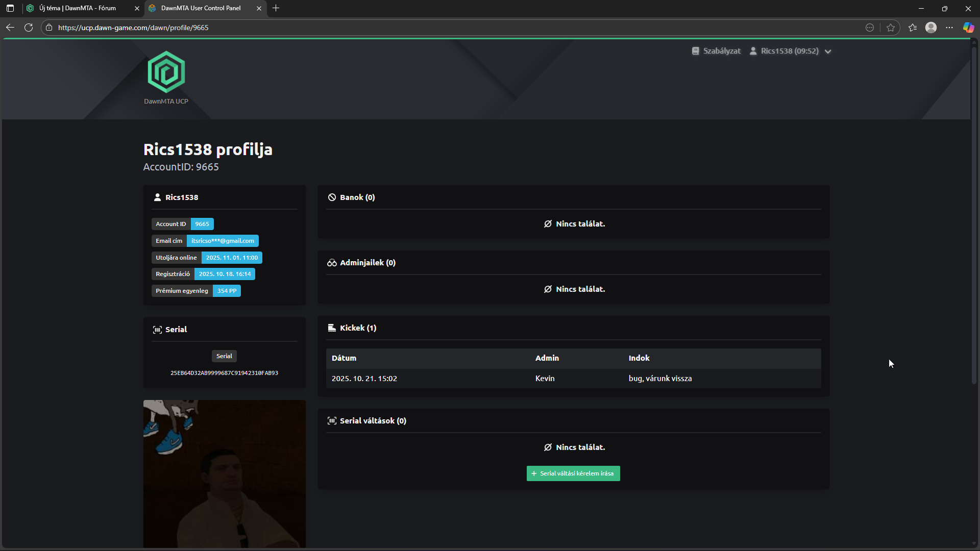980x551 pixels.
Task: Click the Serial váltási kérelem írása button
Action: point(573,473)
